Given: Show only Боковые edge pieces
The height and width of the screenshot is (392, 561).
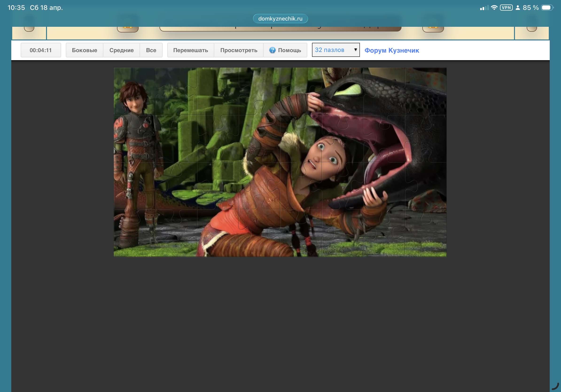Looking at the screenshot, I should [x=84, y=50].
